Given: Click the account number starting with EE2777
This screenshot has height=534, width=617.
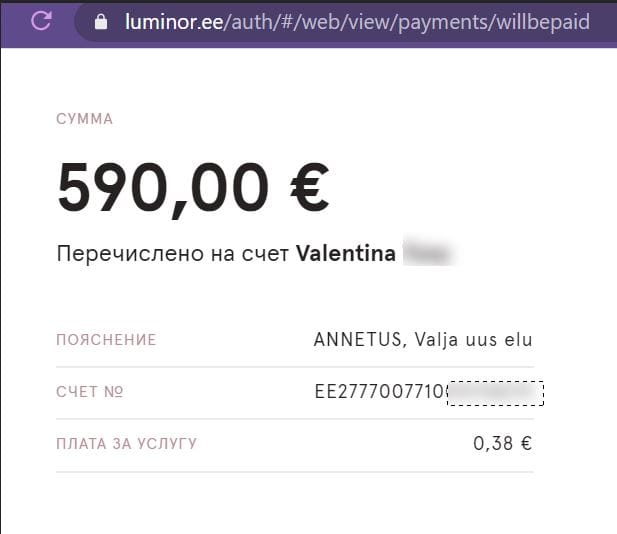Looking at the screenshot, I should tap(380, 392).
